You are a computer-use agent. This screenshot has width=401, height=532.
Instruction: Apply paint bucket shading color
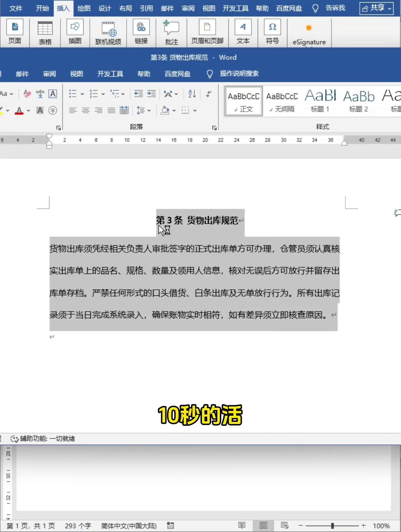[165, 110]
